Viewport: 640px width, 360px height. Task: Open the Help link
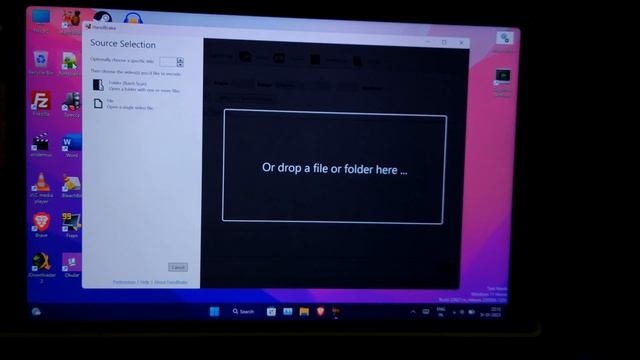point(145,282)
